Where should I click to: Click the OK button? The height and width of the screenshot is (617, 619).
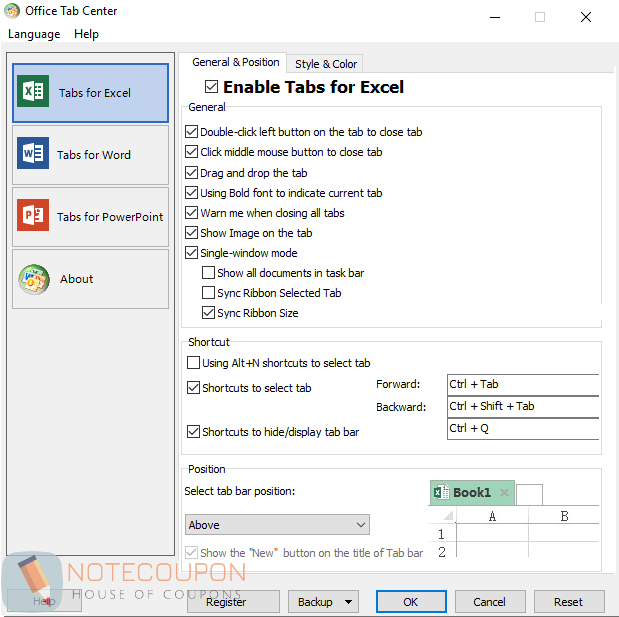(x=411, y=602)
